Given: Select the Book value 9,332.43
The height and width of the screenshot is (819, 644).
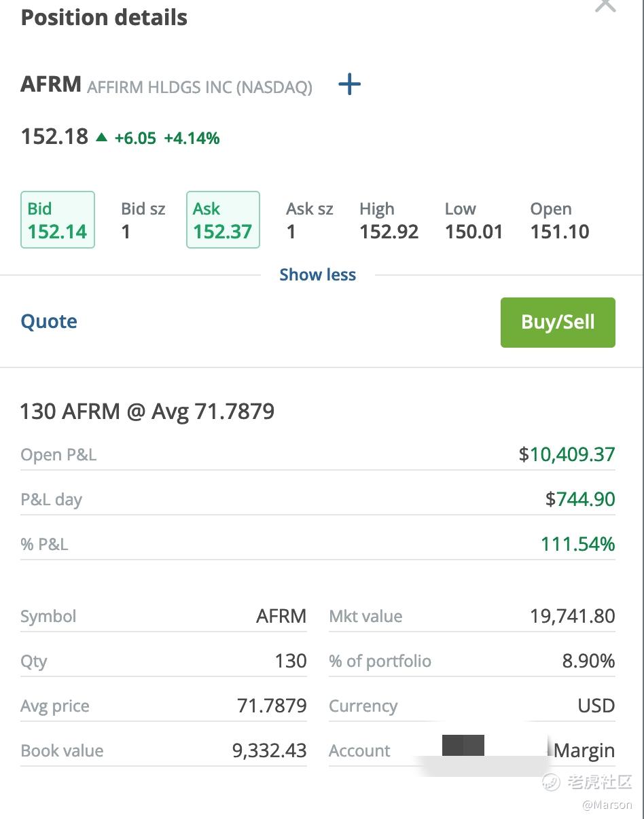Looking at the screenshot, I should click(270, 750).
